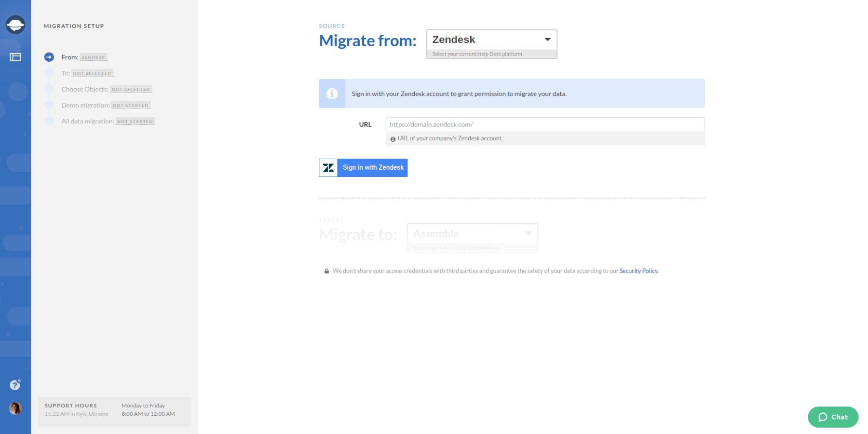
Task: Click the info icon in blue banner
Action: click(x=332, y=94)
